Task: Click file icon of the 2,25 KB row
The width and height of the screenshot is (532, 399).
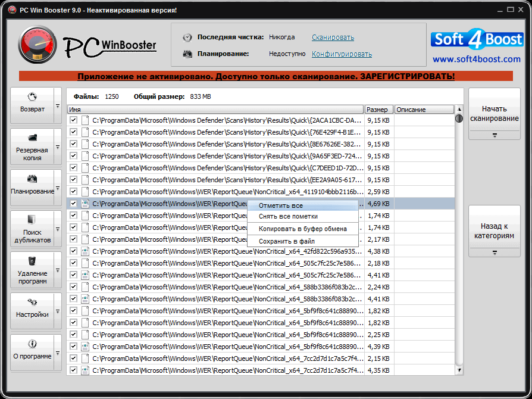Action: [x=85, y=335]
